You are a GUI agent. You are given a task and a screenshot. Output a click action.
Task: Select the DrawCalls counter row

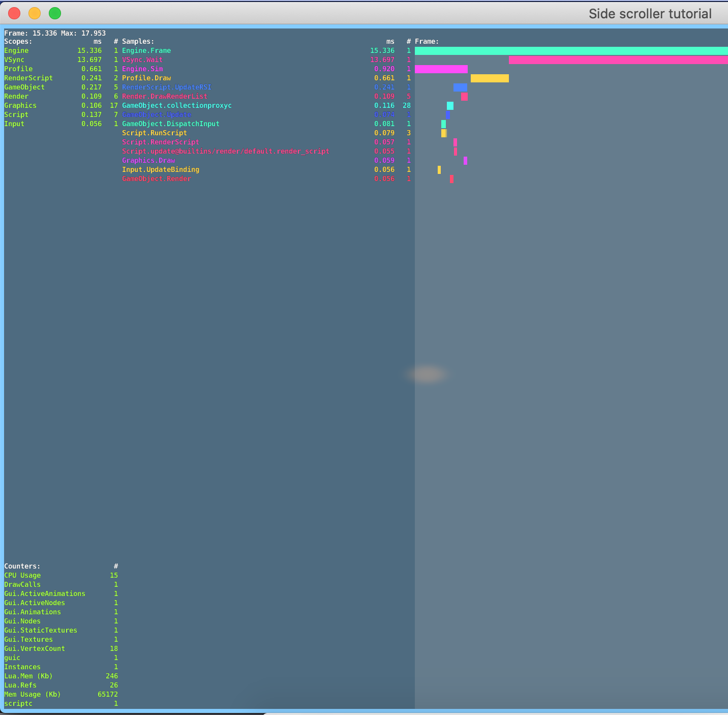tap(22, 584)
